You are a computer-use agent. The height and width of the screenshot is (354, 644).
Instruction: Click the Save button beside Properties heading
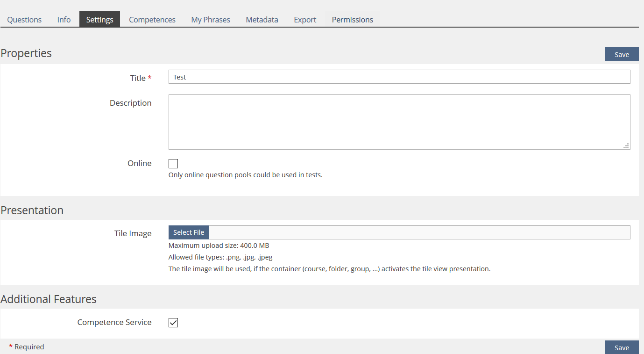click(x=622, y=55)
